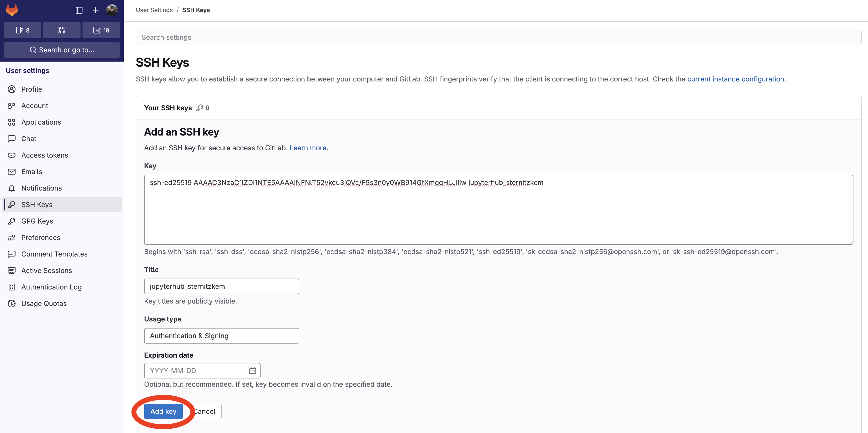
Task: Click the GitLab fox logo
Action: pos(12,10)
